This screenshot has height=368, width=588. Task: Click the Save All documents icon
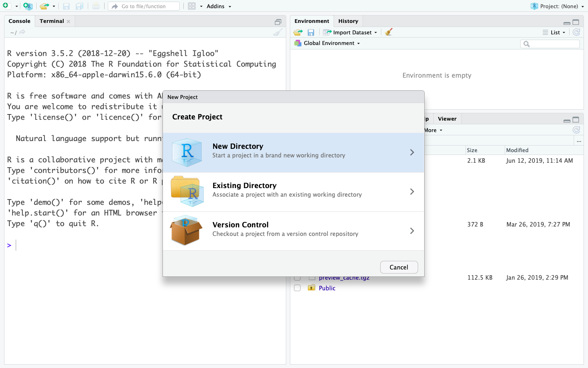pyautogui.click(x=80, y=6)
